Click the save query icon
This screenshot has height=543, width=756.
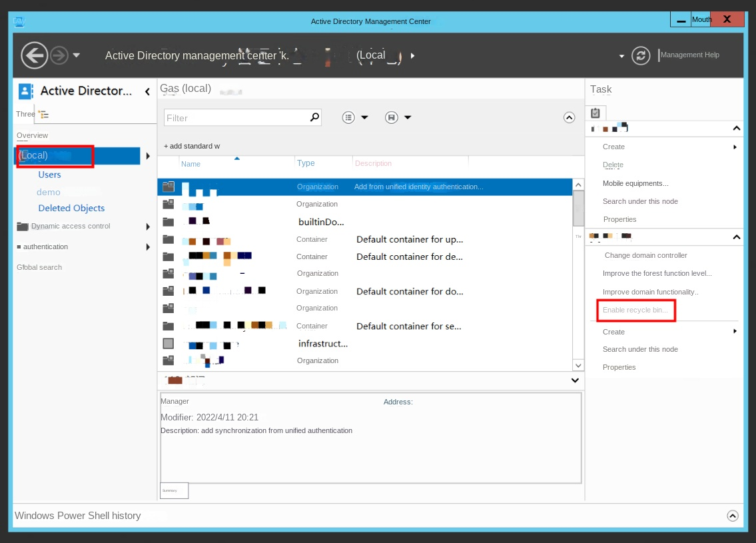point(392,117)
